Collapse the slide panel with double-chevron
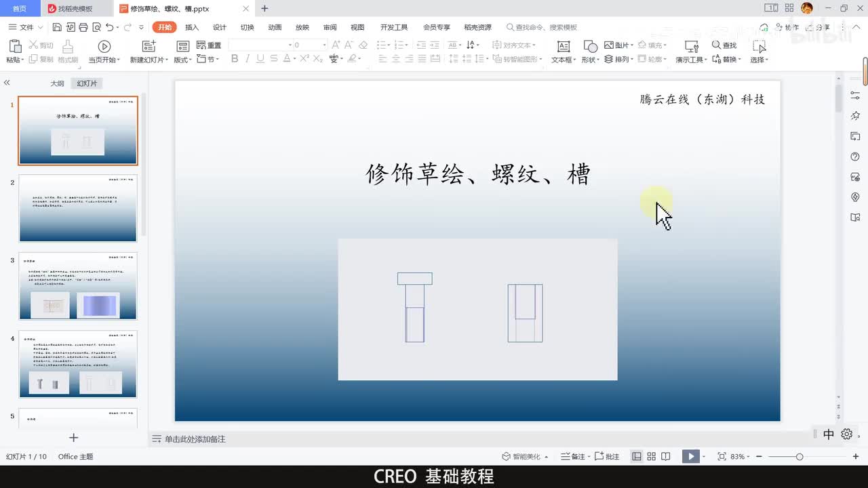868x488 pixels. coord(7,83)
